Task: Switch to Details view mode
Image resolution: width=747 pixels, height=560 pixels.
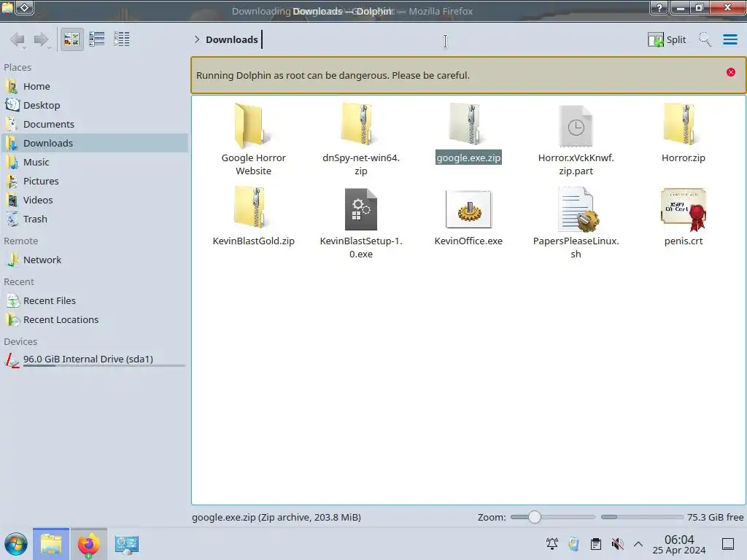Action: (x=122, y=39)
